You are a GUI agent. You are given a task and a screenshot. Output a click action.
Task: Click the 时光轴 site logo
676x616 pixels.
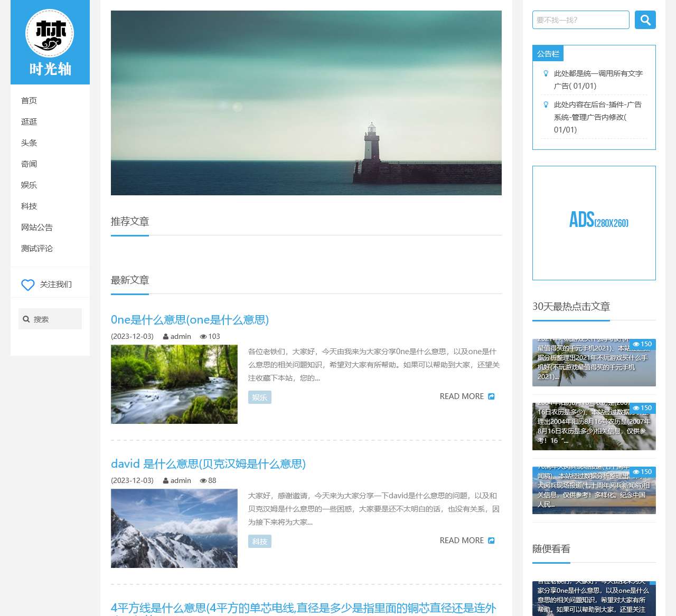click(50, 42)
